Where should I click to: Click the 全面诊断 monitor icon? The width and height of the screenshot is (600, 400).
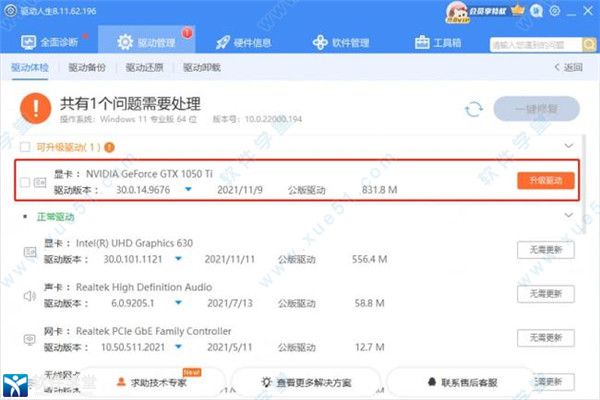[x=29, y=42]
